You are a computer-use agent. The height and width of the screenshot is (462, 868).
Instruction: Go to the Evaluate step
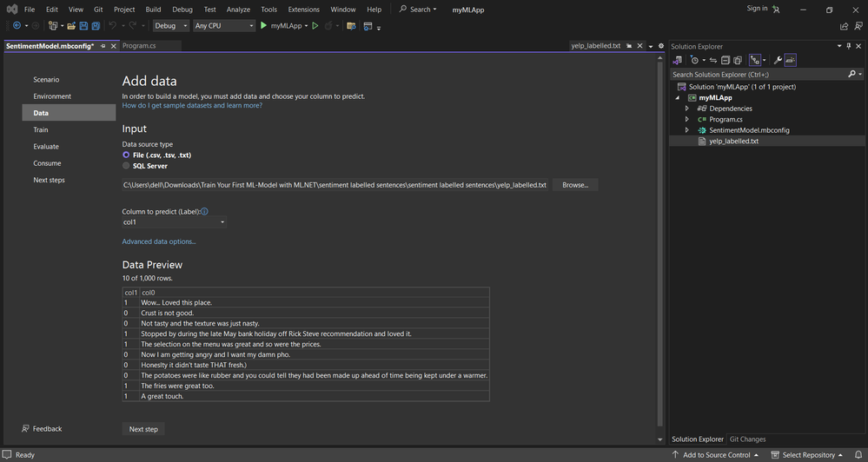46,147
